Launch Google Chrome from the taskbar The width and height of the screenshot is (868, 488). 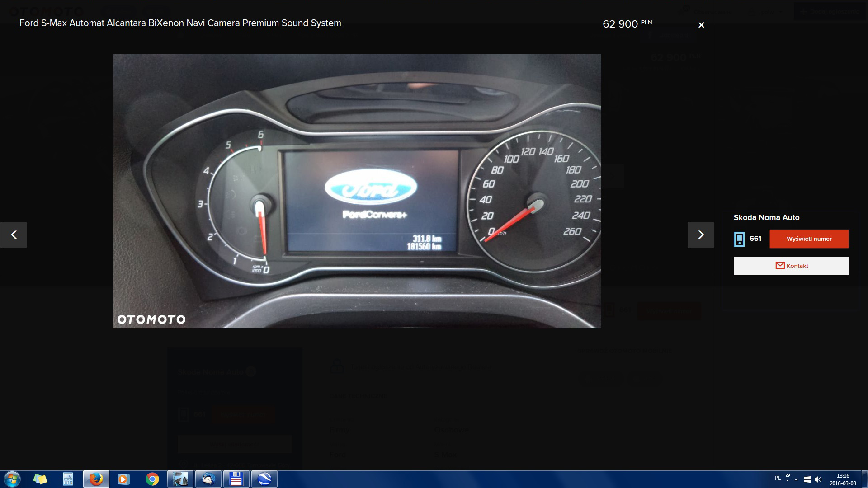pyautogui.click(x=152, y=479)
